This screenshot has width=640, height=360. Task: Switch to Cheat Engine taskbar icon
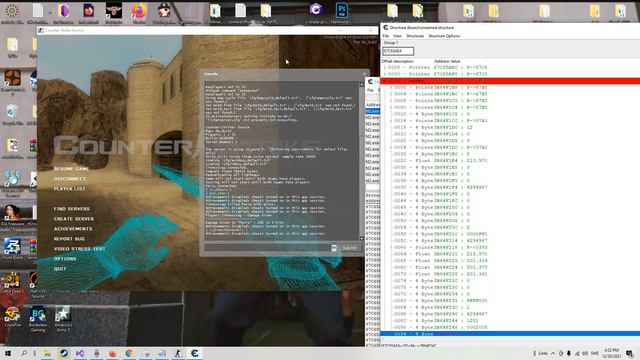(195, 353)
